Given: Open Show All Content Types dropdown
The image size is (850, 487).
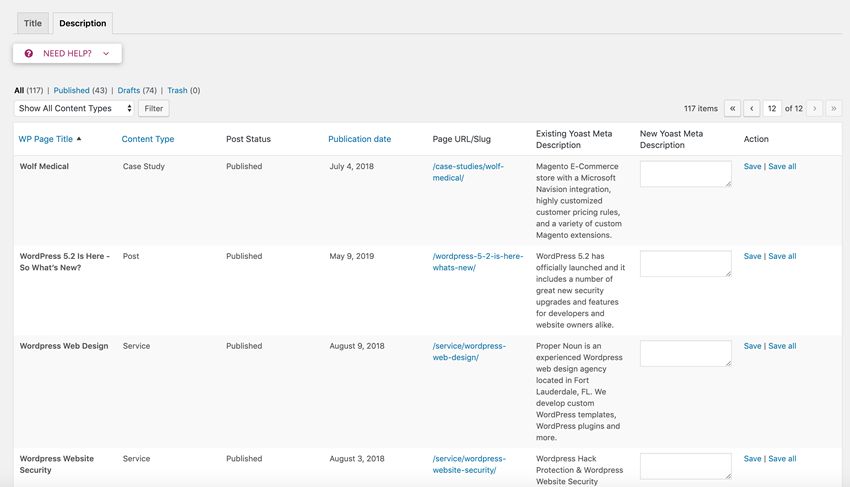Looking at the screenshot, I should click(74, 108).
